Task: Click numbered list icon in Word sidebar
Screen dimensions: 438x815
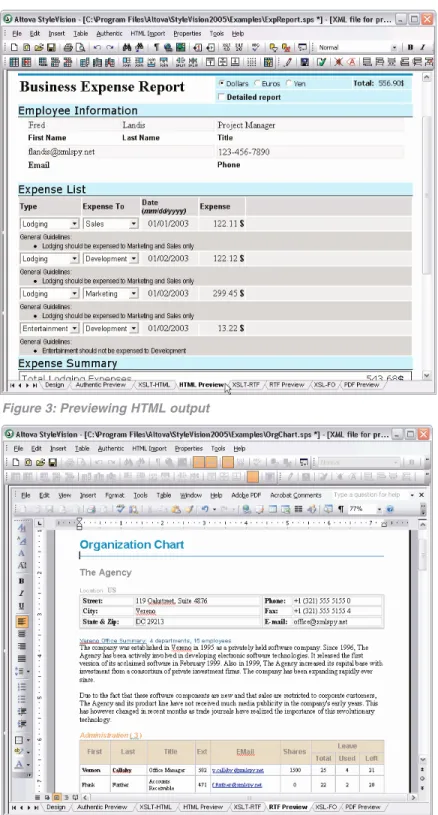Action: point(21,687)
